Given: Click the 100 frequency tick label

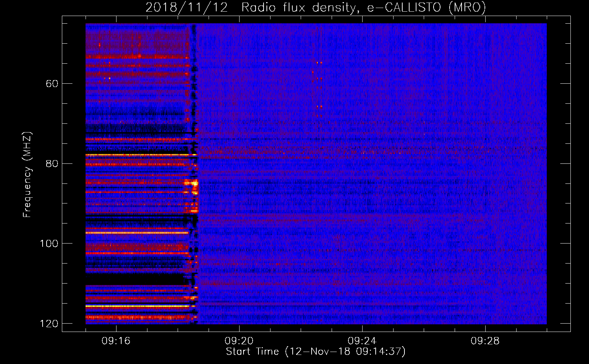Looking at the screenshot, I should point(49,244).
